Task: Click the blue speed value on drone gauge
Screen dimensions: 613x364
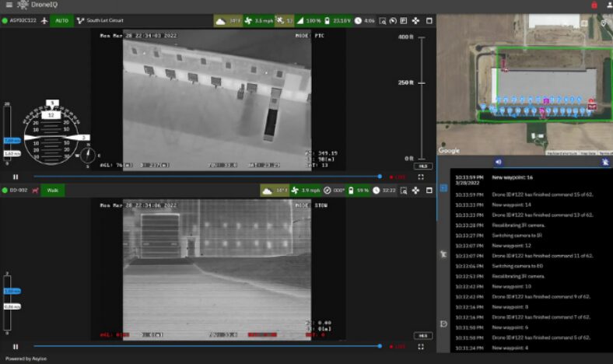Action: pyautogui.click(x=12, y=140)
